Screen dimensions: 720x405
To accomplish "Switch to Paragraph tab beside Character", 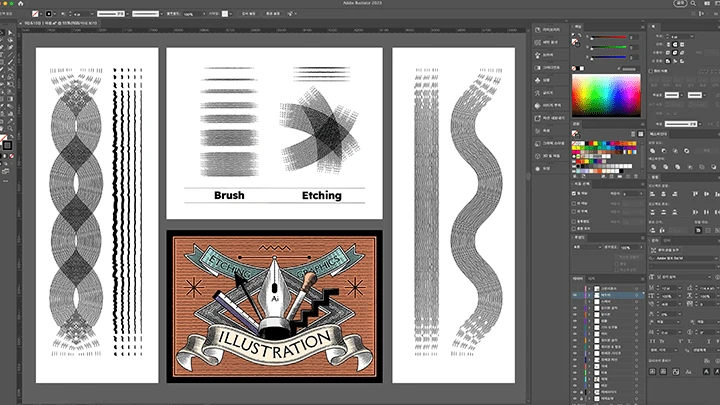I will tap(667, 240).
